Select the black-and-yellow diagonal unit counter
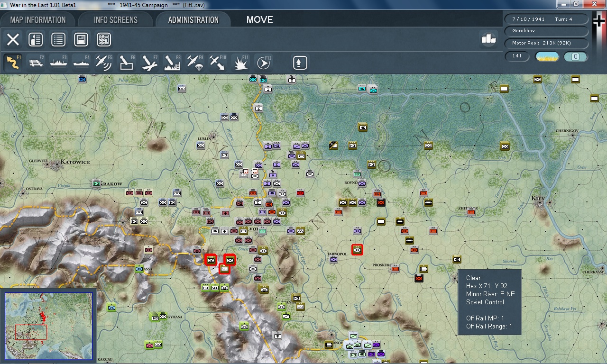The height and width of the screenshot is (364, 607). (x=333, y=145)
